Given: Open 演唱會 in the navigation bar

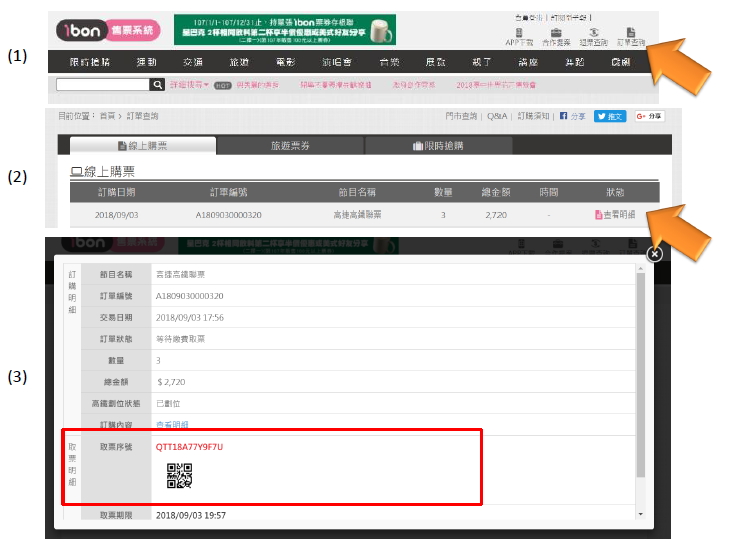Looking at the screenshot, I should [337, 62].
